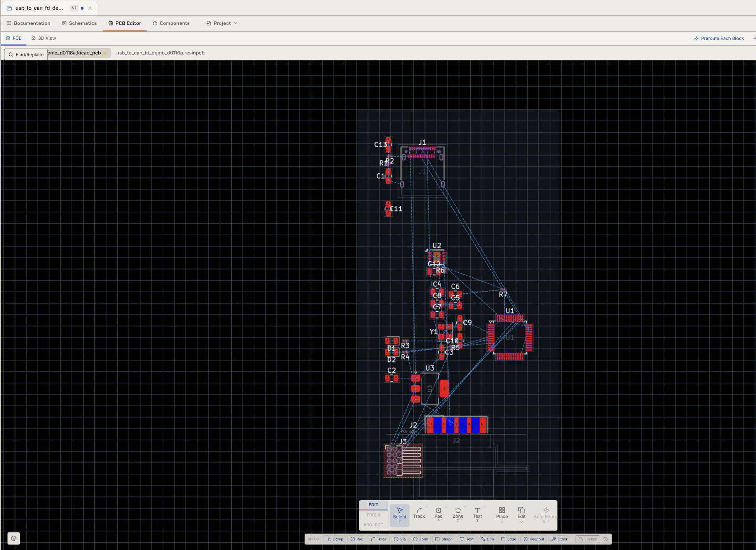The width and height of the screenshot is (756, 550).
Task: Select component U1 on the board
Action: [510, 338]
